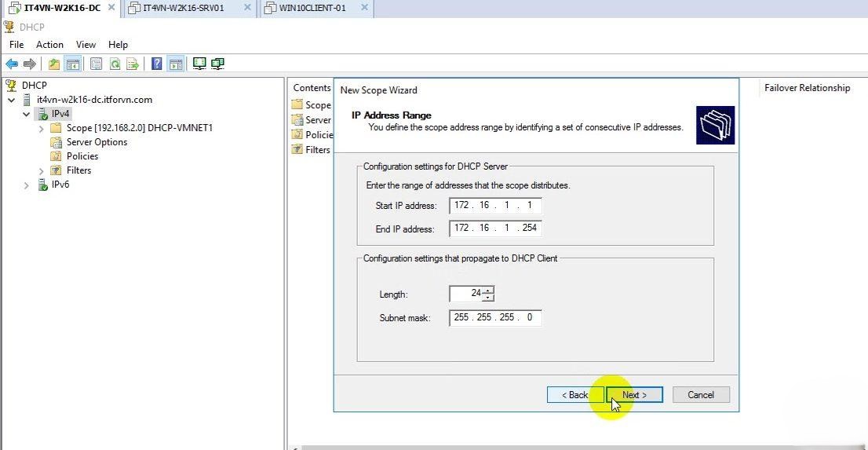Toggle the Show/Hide Console Tree icon
Viewport: 868px width, 450px height.
(72, 64)
